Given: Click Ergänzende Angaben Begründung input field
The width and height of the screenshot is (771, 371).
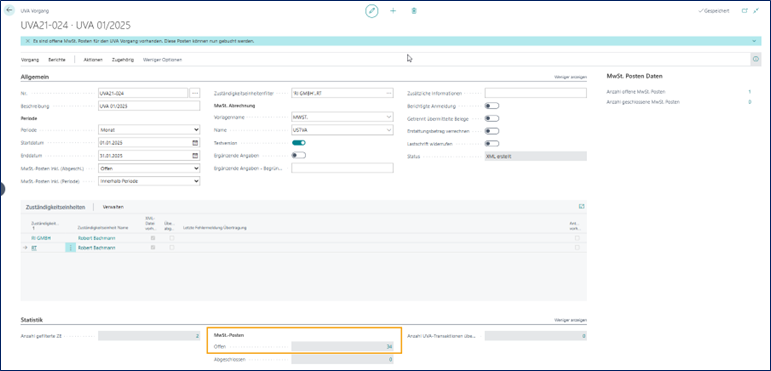Looking at the screenshot, I should (x=343, y=168).
